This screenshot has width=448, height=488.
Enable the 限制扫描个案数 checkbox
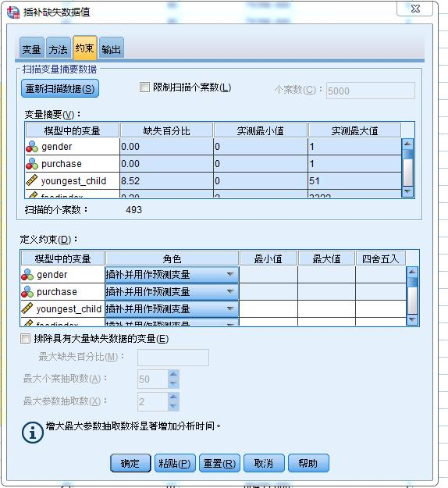pyautogui.click(x=144, y=87)
